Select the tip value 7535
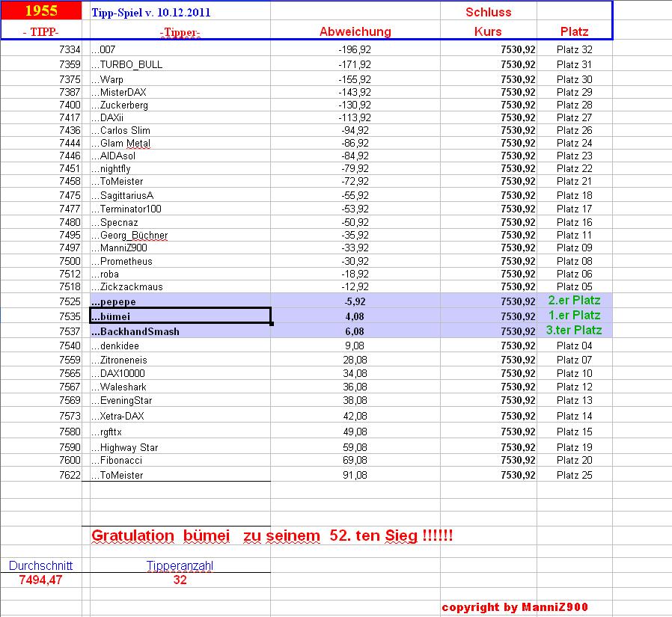672x617 pixels. [x=70, y=316]
